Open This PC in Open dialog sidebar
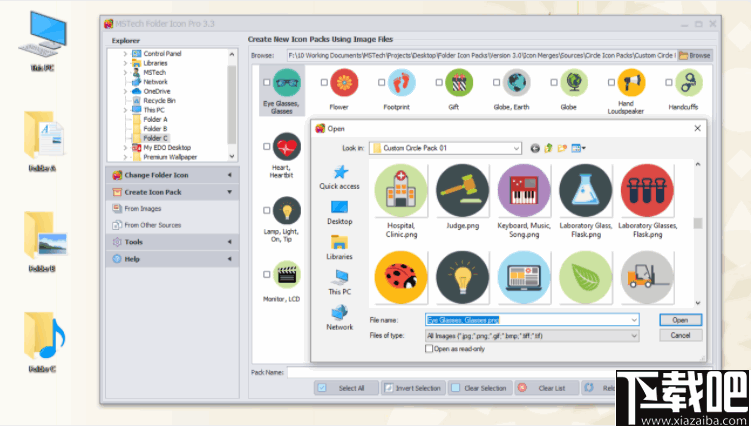The height and width of the screenshot is (426, 751). pos(340,282)
